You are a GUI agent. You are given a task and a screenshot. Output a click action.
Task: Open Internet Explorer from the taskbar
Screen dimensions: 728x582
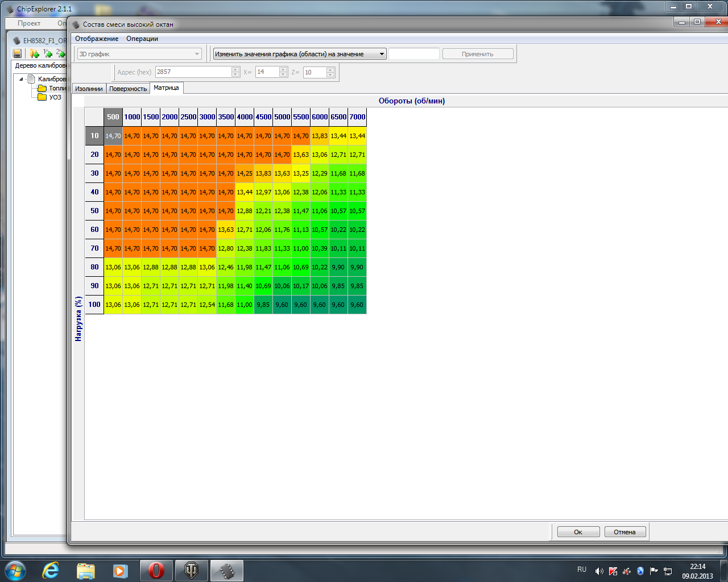51,570
